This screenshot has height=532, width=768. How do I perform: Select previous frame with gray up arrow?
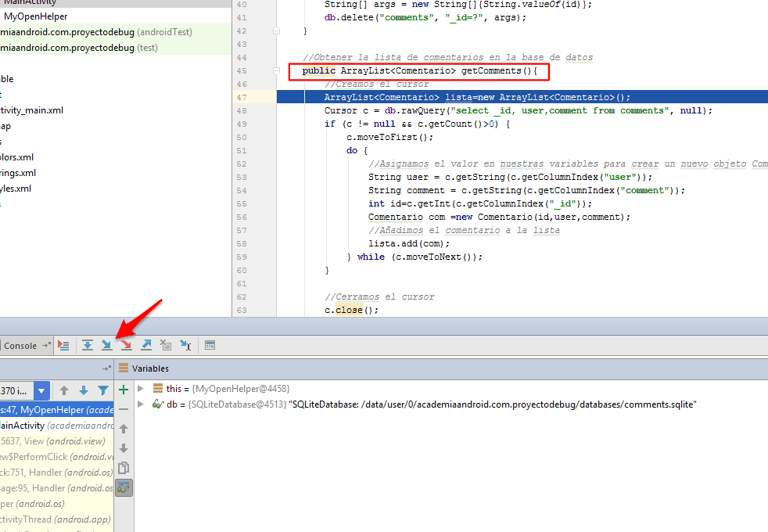pyautogui.click(x=63, y=390)
